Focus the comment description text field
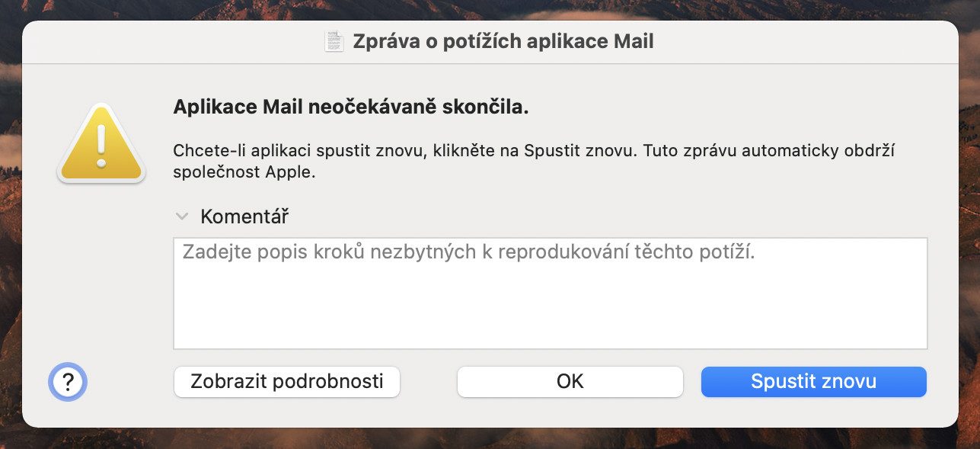The height and width of the screenshot is (449, 980). (x=550, y=293)
